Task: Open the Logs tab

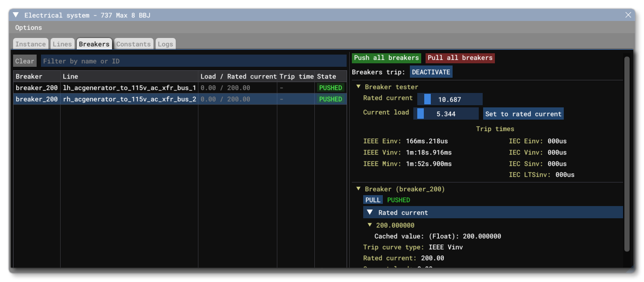Action: pos(165,44)
